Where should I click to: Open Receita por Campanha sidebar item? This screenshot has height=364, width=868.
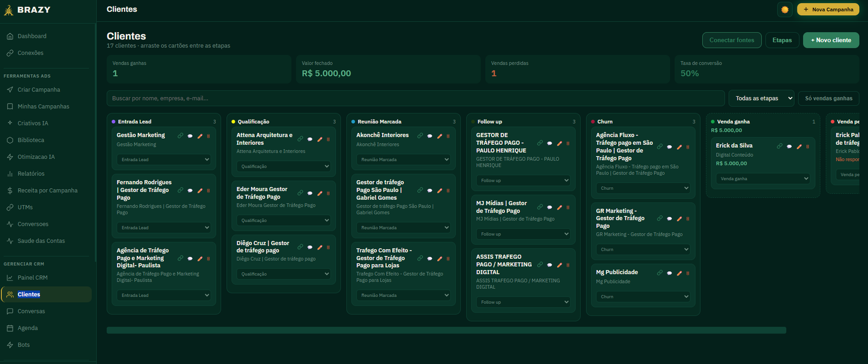[x=48, y=191]
